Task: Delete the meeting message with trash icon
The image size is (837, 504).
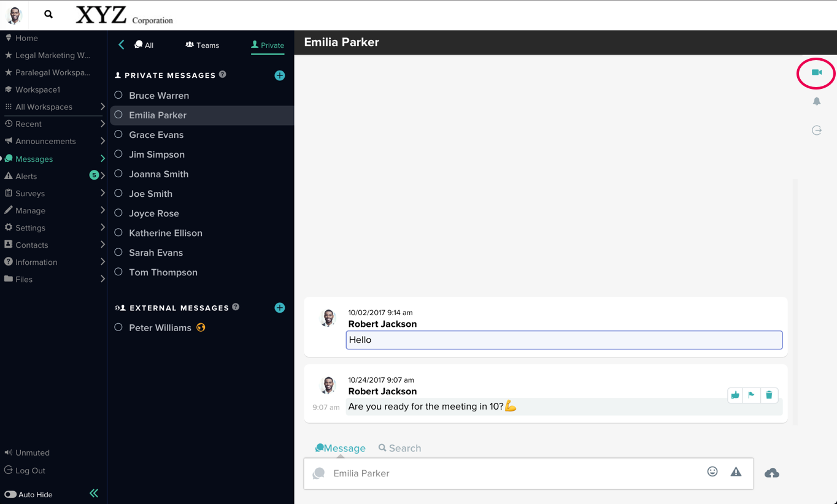Action: click(769, 395)
